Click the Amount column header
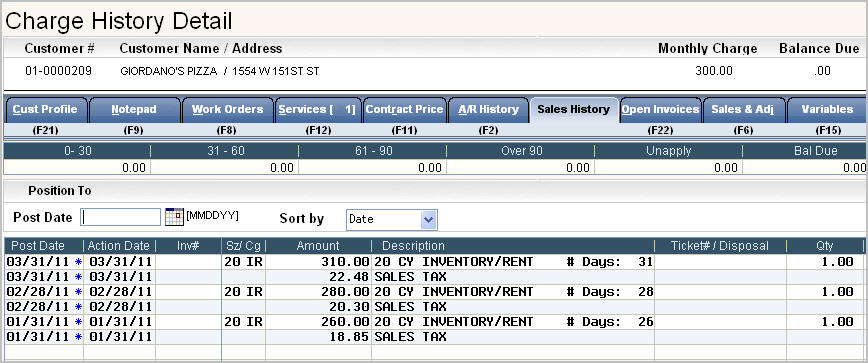The width and height of the screenshot is (868, 363). click(318, 245)
